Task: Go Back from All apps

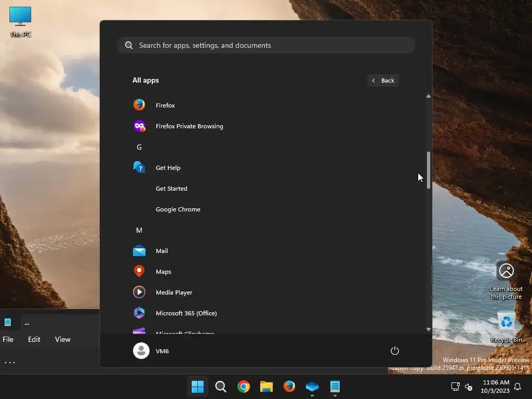Action: pyautogui.click(x=383, y=81)
